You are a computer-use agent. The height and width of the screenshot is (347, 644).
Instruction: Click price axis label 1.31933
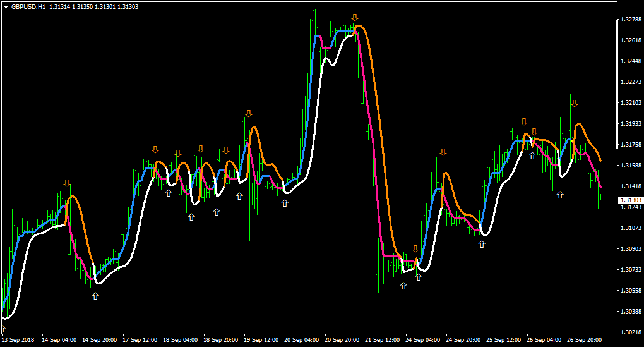[631, 123]
